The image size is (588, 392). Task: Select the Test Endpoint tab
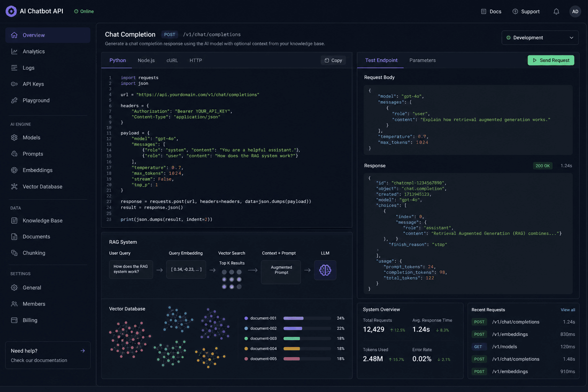click(x=381, y=60)
